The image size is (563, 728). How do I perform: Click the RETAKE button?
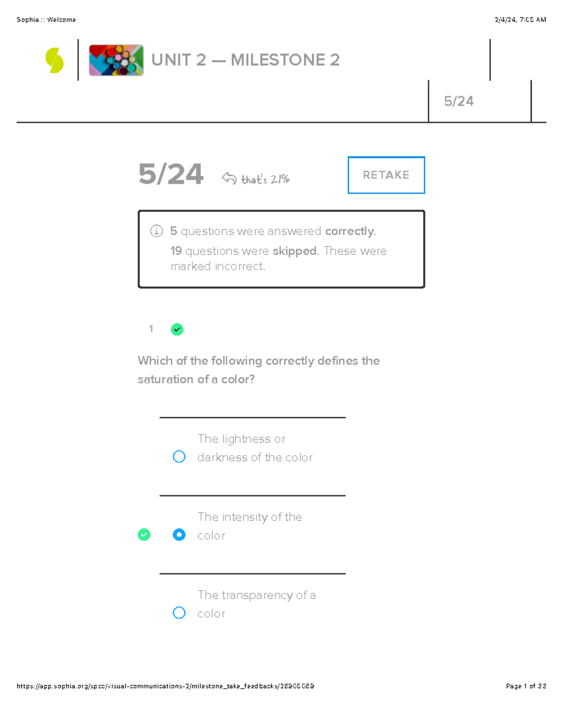point(386,175)
